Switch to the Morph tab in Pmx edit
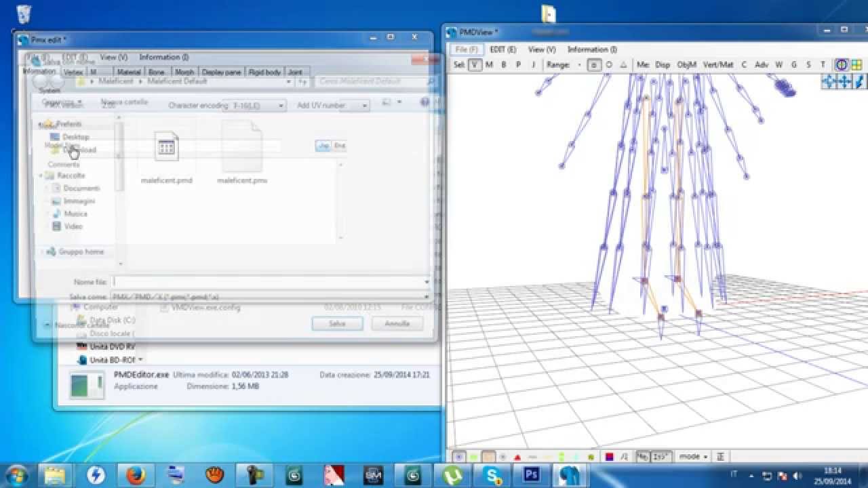Viewport: 868px width, 488px height. click(x=184, y=72)
